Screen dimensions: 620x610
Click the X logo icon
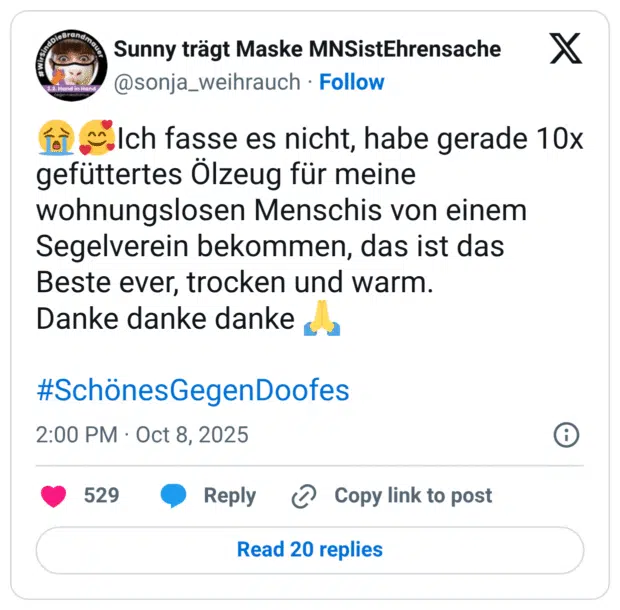pos(566,49)
